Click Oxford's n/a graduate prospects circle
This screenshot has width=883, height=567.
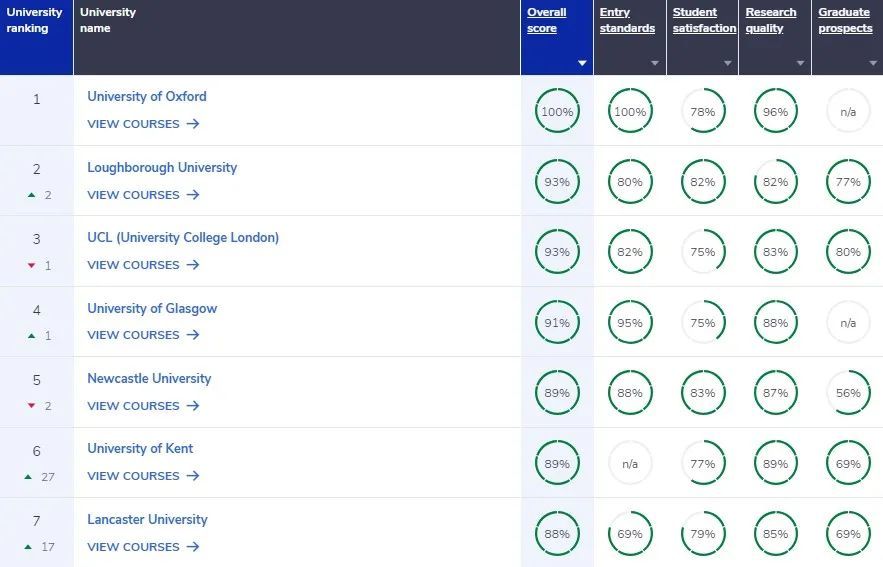tap(848, 111)
